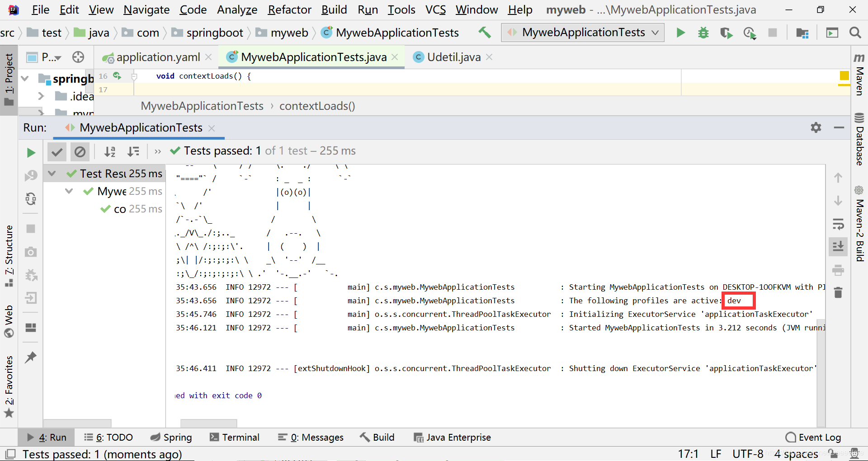
Task: Open the Refactor menu
Action: click(289, 9)
